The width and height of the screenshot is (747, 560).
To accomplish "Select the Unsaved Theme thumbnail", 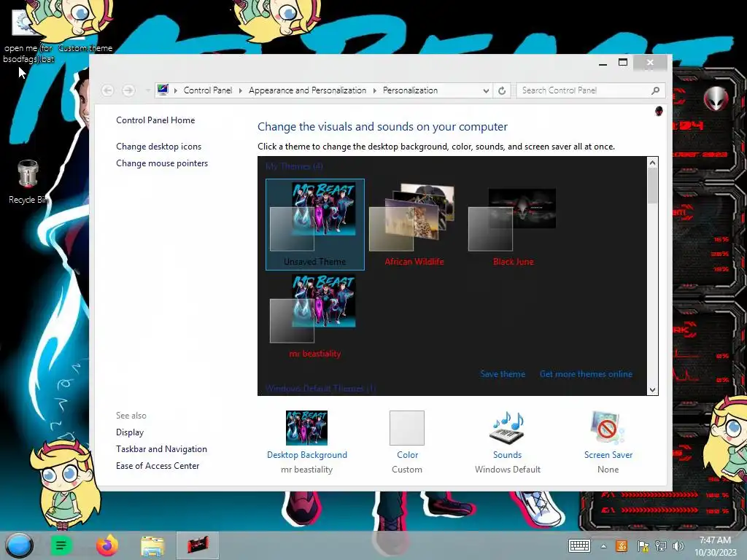I will point(315,225).
